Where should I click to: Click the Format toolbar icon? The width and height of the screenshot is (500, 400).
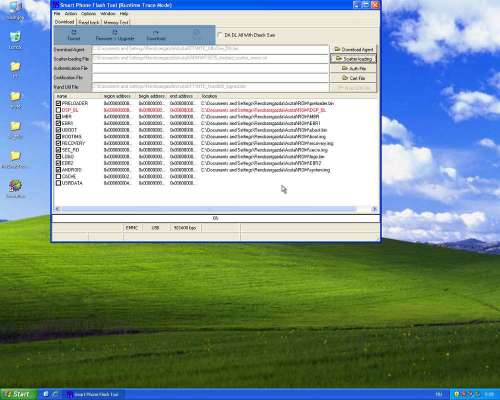[x=74, y=35]
